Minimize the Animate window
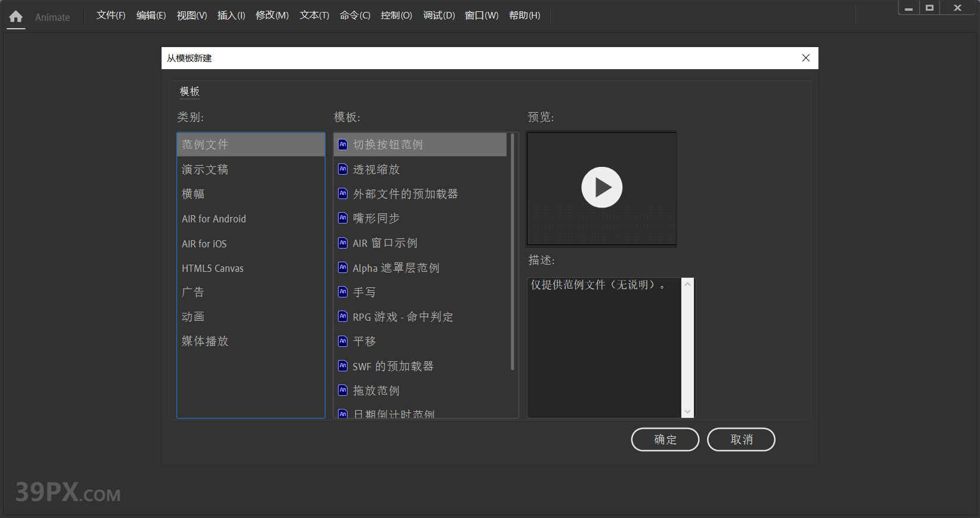The image size is (980, 518). click(x=908, y=8)
